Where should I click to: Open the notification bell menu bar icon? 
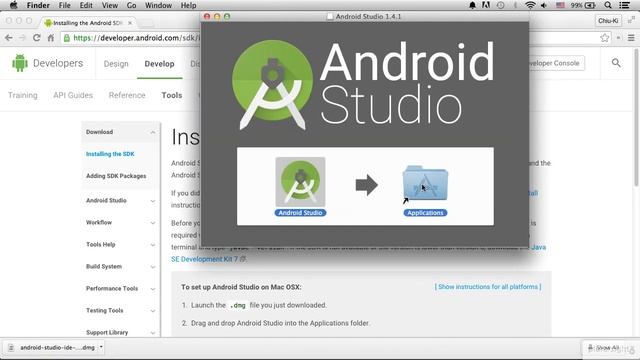[x=472, y=5]
